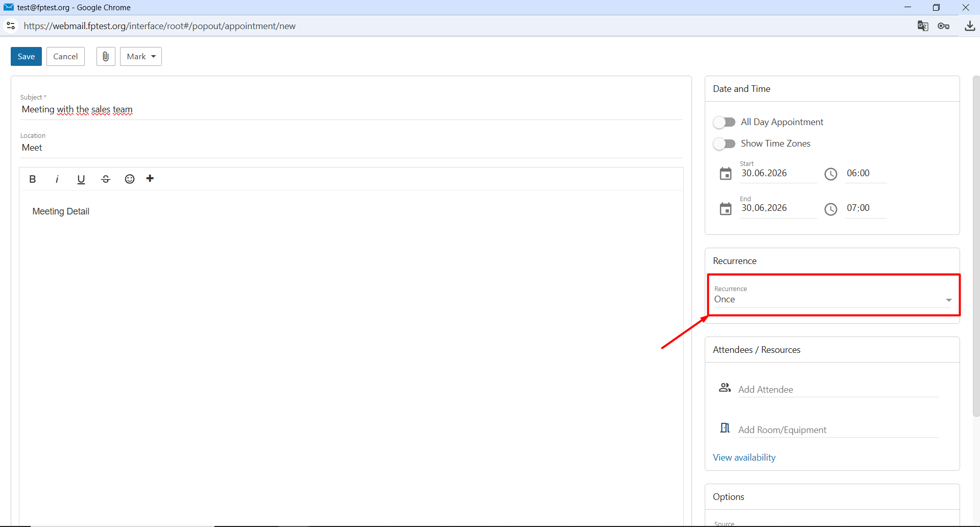The image size is (980, 527).
Task: Enable All Day Appointment toggle
Action: (724, 122)
